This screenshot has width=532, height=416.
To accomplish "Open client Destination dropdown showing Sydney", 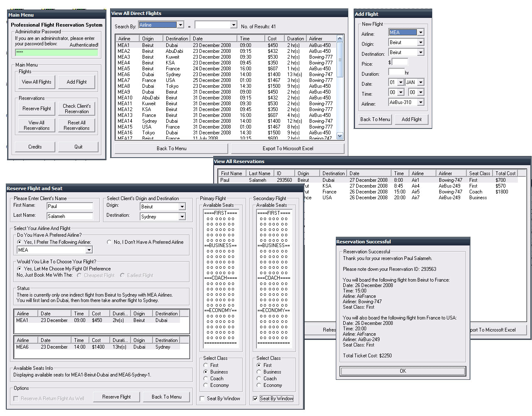I will coord(182,217).
